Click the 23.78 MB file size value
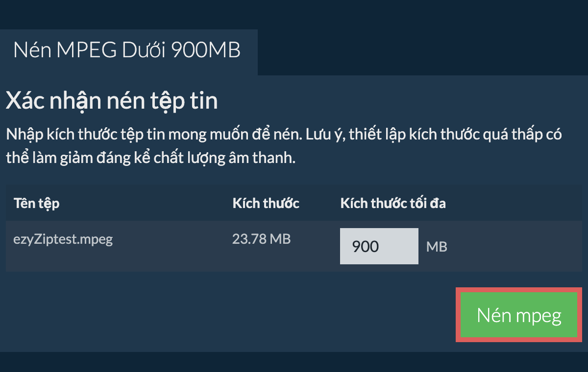 coord(261,239)
